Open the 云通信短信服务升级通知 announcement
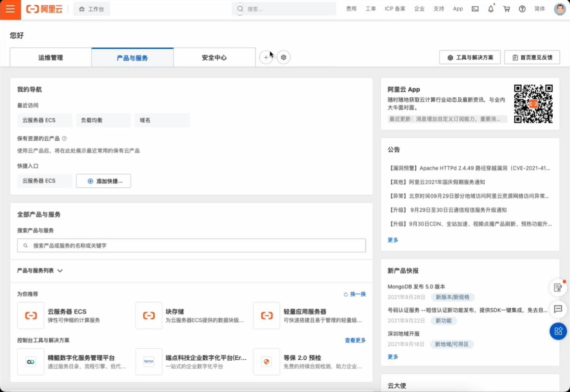Image resolution: width=570 pixels, height=392 pixels. coord(448,210)
